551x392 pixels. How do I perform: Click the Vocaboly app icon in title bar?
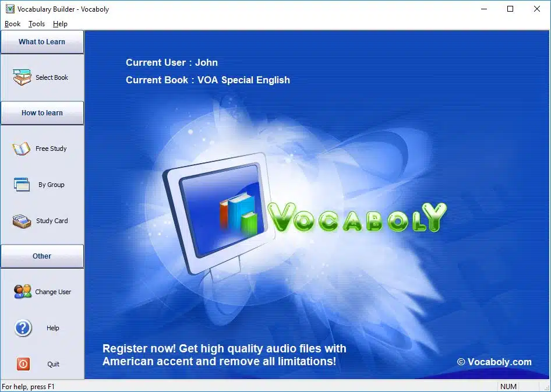point(10,9)
